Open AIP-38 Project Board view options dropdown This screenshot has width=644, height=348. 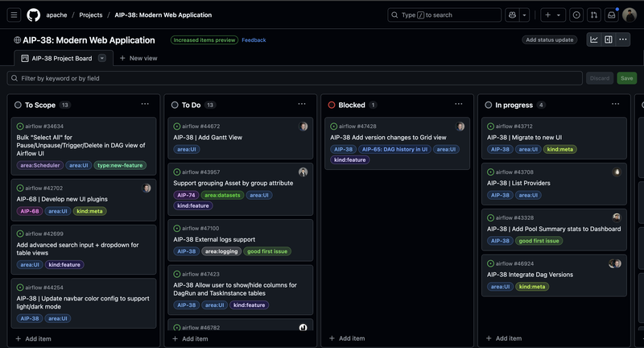click(102, 58)
